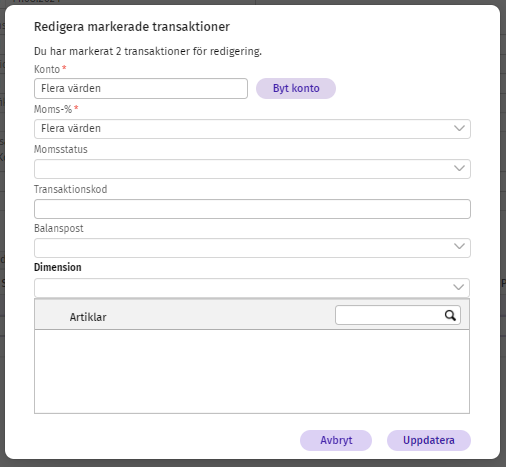Click the empty Artiklar list area
The height and width of the screenshot is (467, 506).
pos(252,372)
